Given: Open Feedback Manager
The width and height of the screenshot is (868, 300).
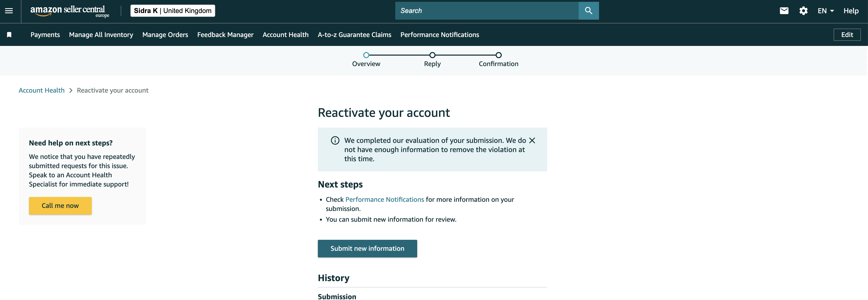Looking at the screenshot, I should (225, 35).
